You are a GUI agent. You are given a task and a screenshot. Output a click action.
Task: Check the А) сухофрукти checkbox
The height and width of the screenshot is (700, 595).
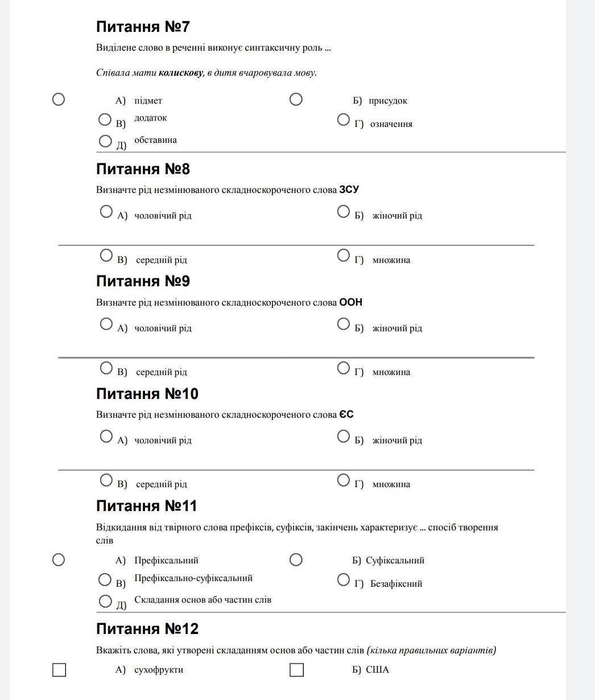coord(59,670)
